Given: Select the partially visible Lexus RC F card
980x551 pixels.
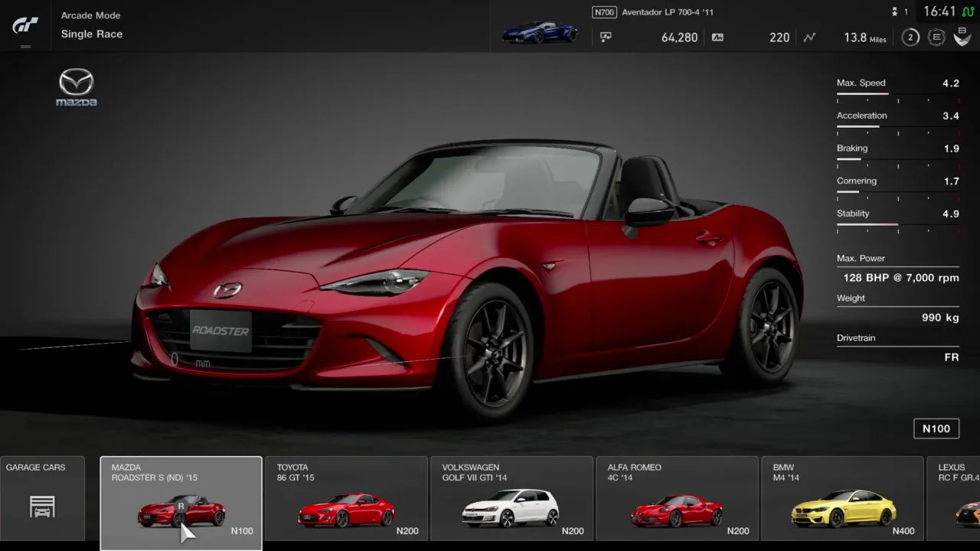Looking at the screenshot, I should point(953,499).
